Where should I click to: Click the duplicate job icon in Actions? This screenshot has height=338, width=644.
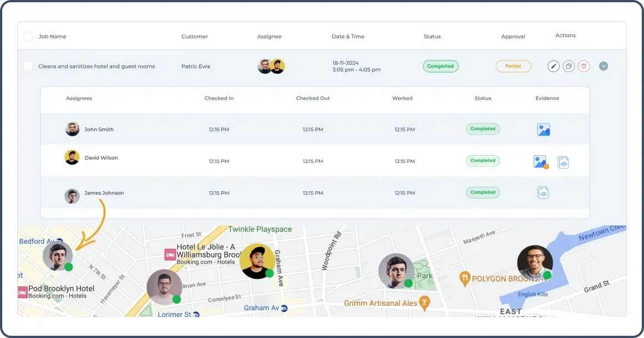point(569,66)
